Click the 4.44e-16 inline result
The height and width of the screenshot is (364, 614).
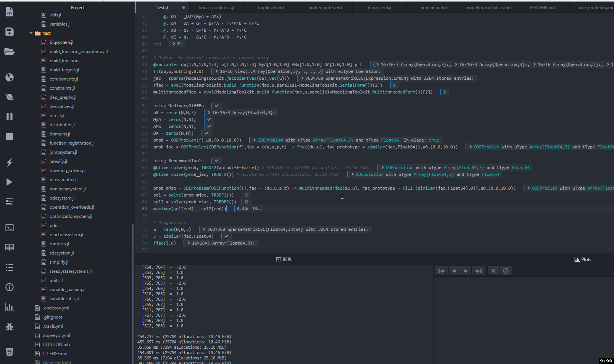point(248,209)
